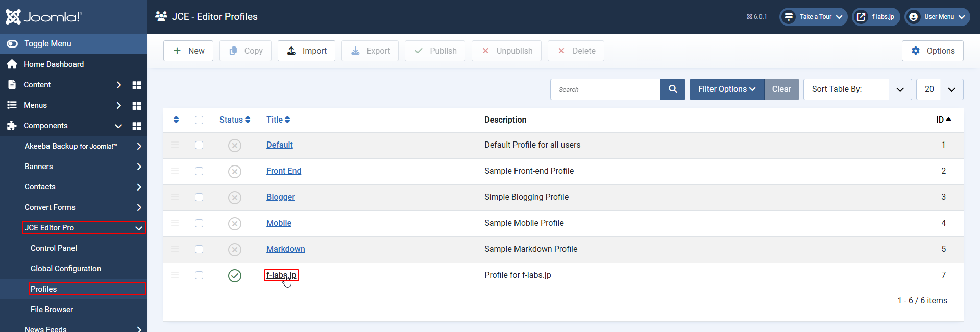Expand the Filter Options panel
The width and height of the screenshot is (980, 332).
[726, 89]
